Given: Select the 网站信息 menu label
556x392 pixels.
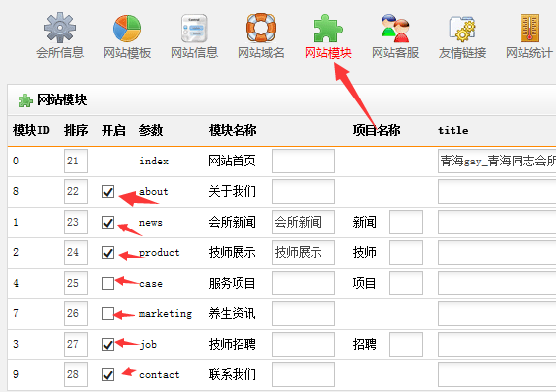Looking at the screenshot, I should coord(194,53).
